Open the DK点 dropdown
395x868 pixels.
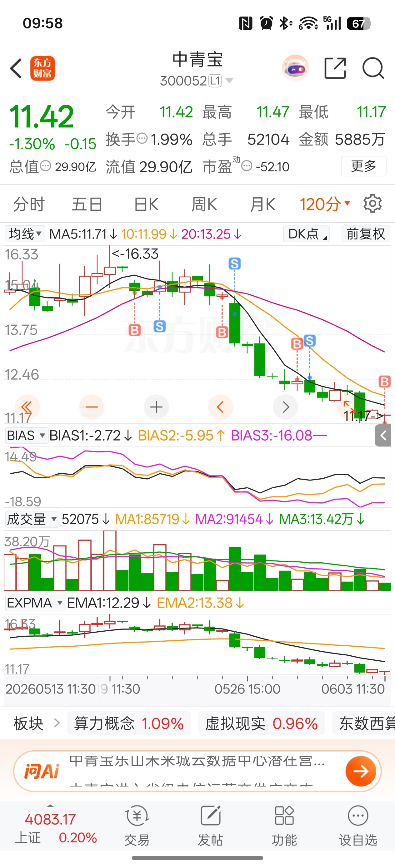(306, 234)
